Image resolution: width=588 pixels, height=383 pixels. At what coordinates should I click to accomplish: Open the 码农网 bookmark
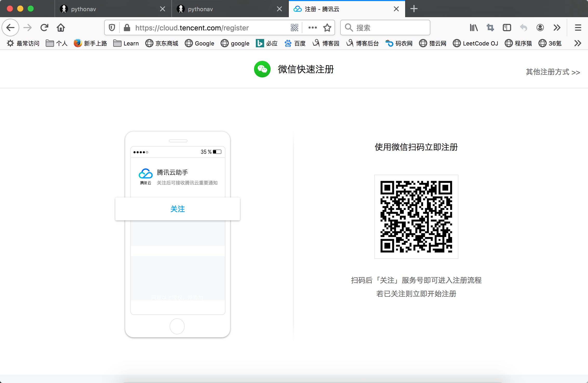tap(399, 43)
